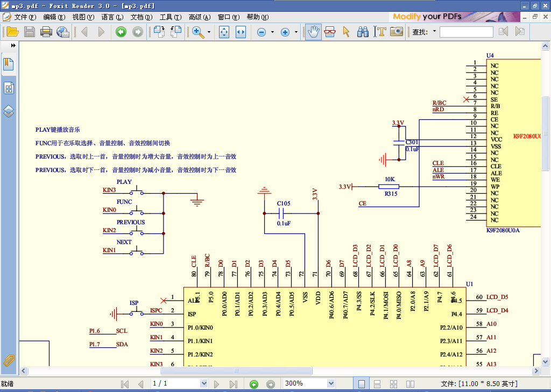Open the Layers panel in the sidebar
Viewport: 551px width, 392px height.
click(9, 111)
